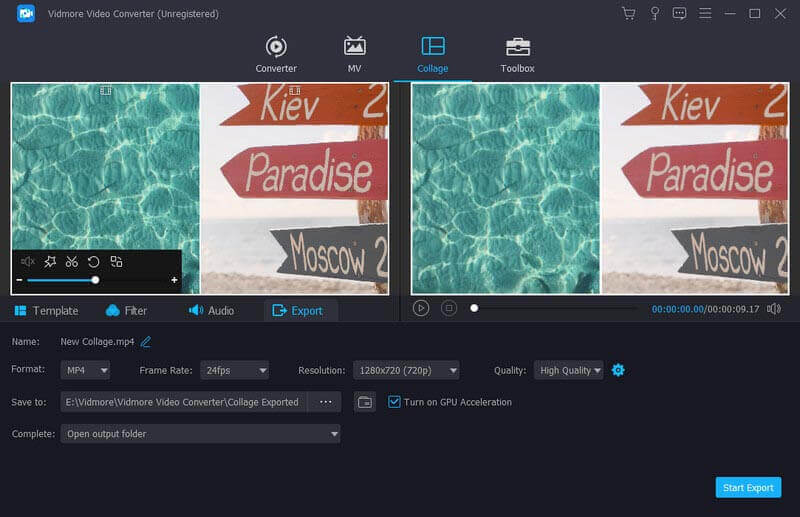Image resolution: width=800 pixels, height=517 pixels.
Task: Open the Toolbox tab
Action: (517, 55)
